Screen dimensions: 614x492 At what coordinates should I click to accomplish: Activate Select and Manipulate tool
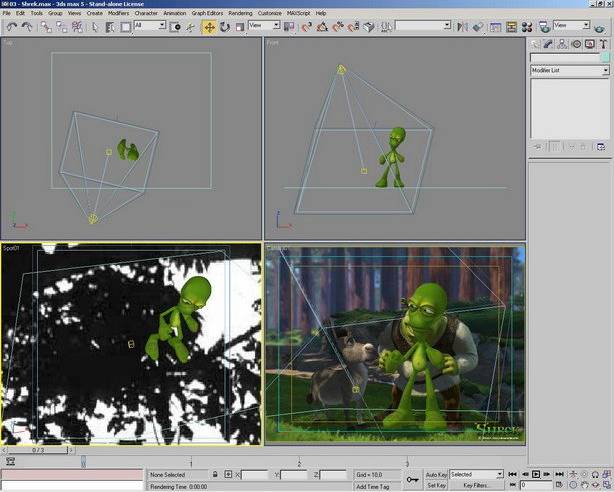(190, 27)
